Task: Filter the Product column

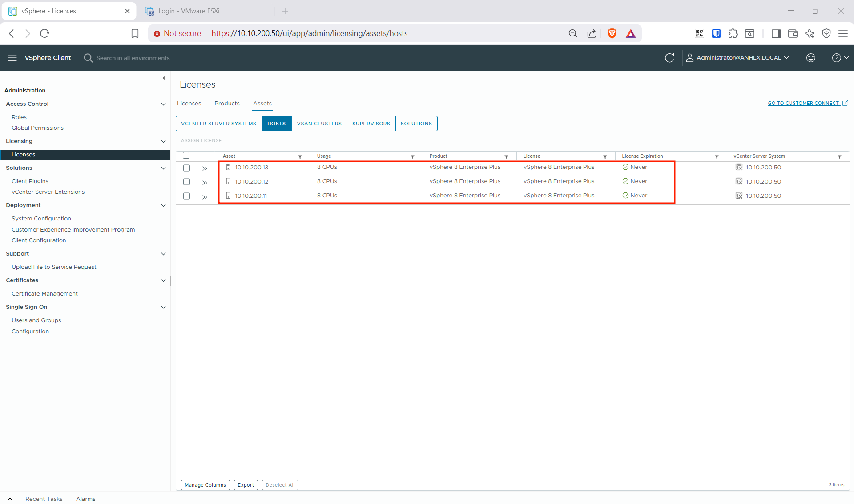Action: click(x=507, y=156)
